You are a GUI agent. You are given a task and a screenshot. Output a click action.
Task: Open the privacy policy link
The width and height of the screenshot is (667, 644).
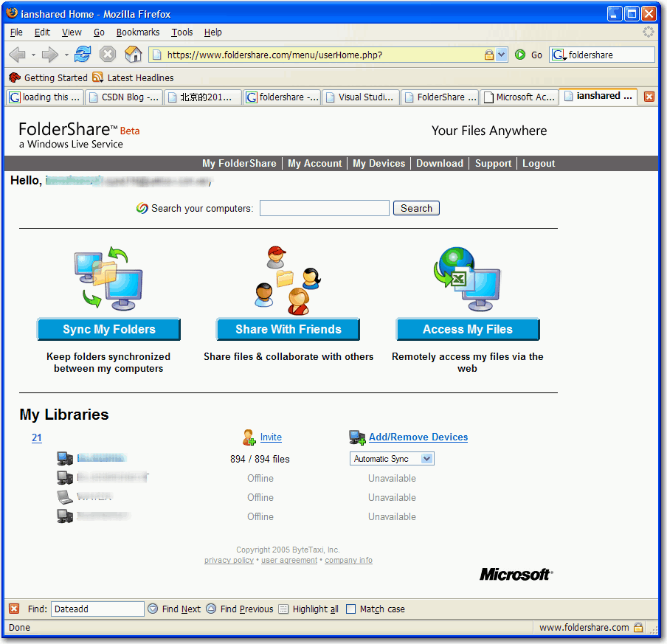pyautogui.click(x=229, y=560)
